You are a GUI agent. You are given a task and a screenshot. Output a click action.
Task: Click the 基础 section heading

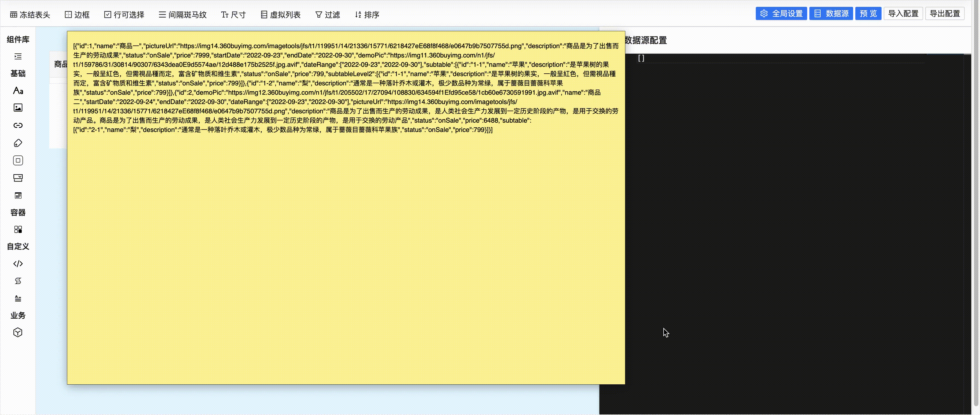point(18,73)
